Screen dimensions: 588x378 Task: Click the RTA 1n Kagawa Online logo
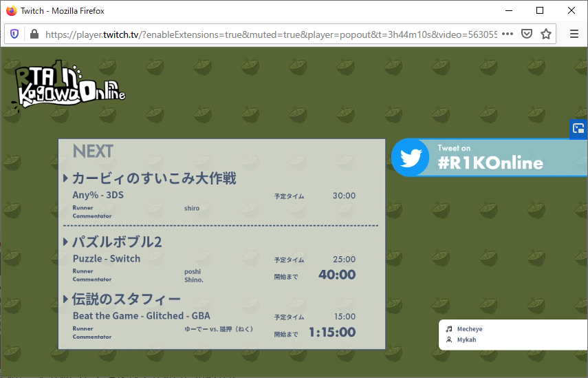point(69,86)
